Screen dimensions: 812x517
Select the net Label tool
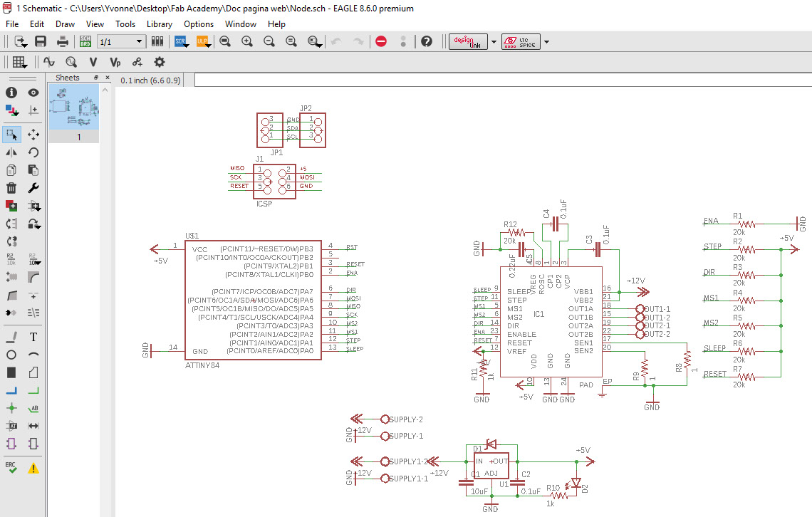[33, 408]
